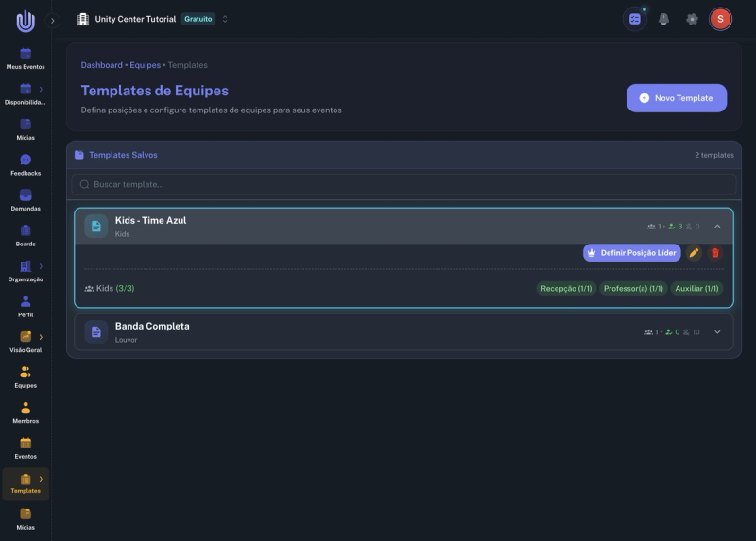
Task: Click the Kids - Time Azul document icon
Action: 96,227
